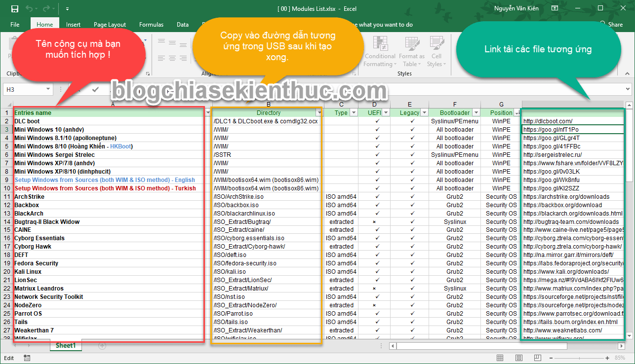Click vertical scrollbar down arrow
The width and height of the screenshot is (635, 364).
(629, 335)
